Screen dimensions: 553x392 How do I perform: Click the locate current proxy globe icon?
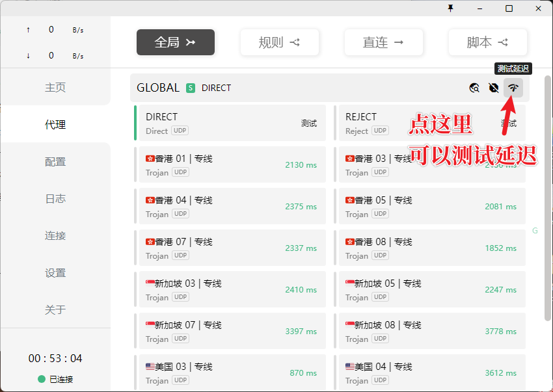(x=474, y=88)
